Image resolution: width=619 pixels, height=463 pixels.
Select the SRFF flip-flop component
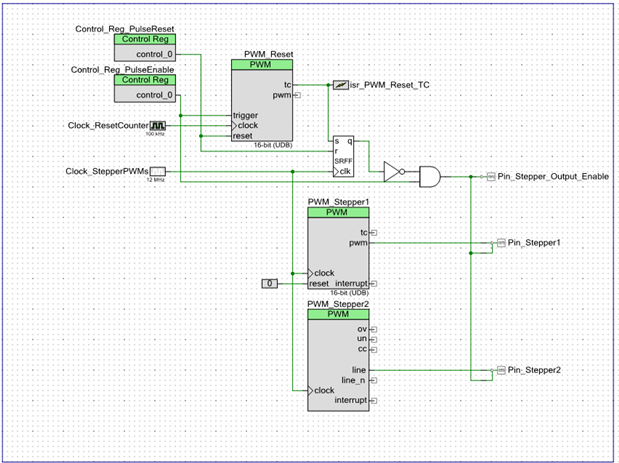(343, 156)
